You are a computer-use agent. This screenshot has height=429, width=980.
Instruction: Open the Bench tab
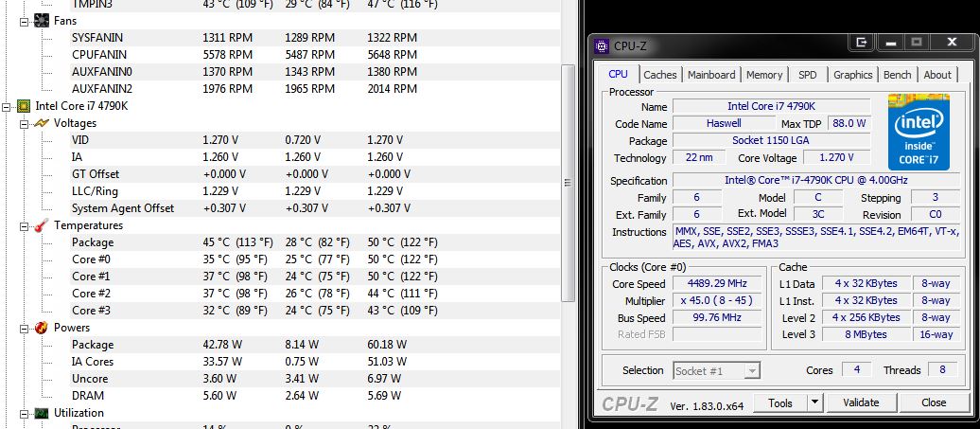tap(898, 75)
